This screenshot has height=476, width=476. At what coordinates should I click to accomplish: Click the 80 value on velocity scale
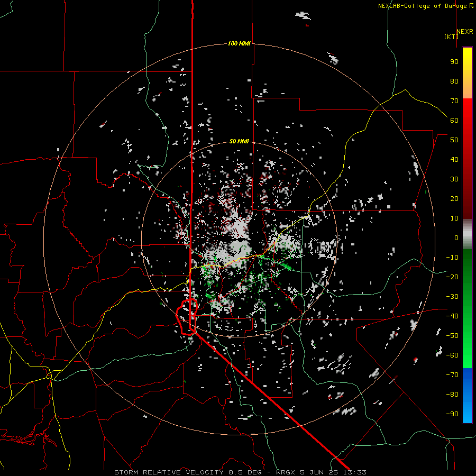click(x=454, y=81)
